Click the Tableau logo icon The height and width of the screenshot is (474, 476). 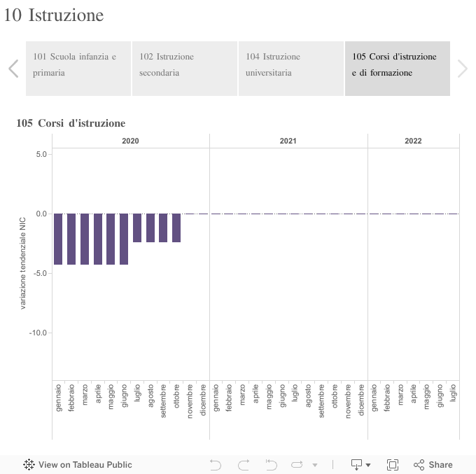coord(29,464)
